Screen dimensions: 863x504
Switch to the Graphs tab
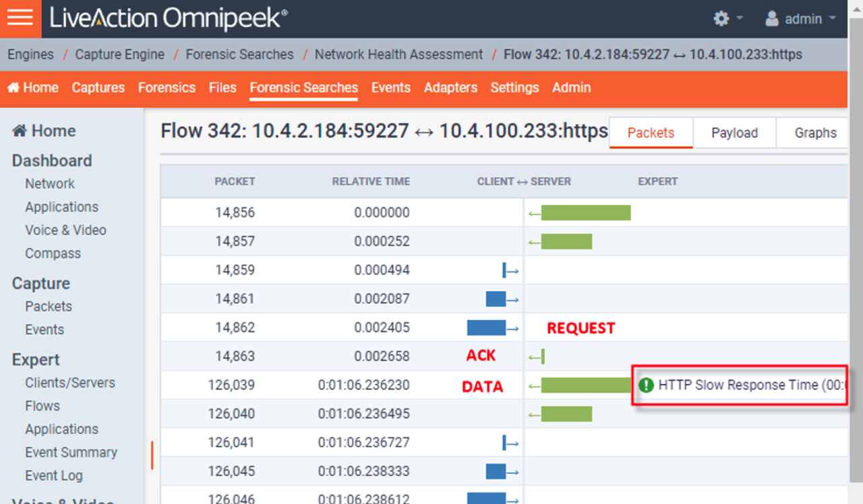point(815,133)
